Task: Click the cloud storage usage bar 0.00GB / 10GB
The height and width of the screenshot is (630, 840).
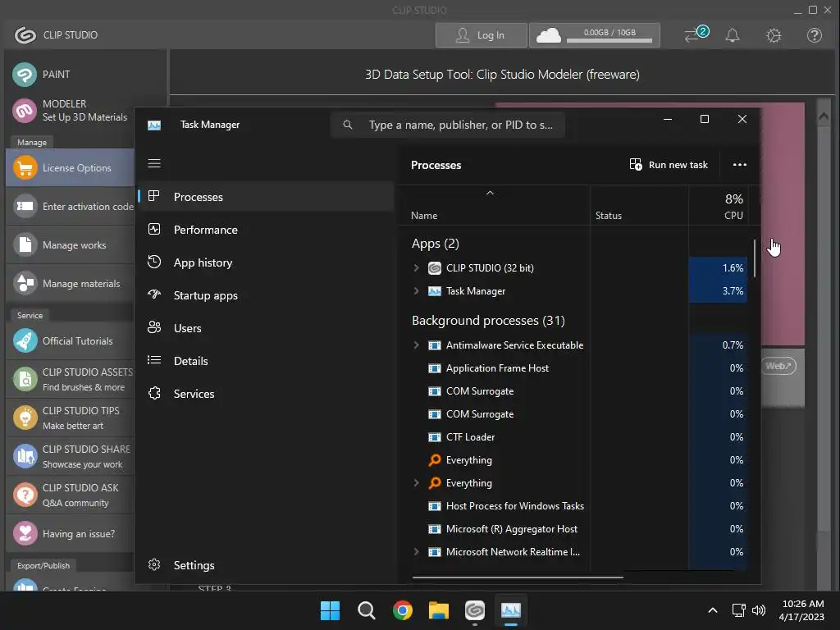Action: pos(609,40)
